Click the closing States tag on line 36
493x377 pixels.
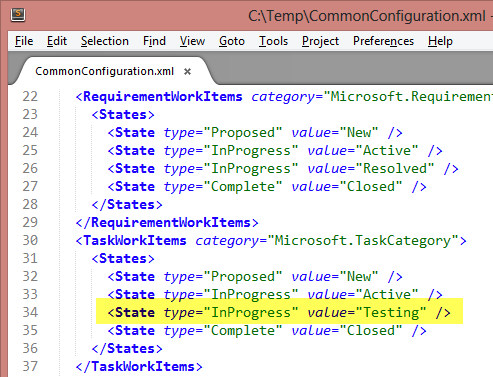click(x=127, y=349)
